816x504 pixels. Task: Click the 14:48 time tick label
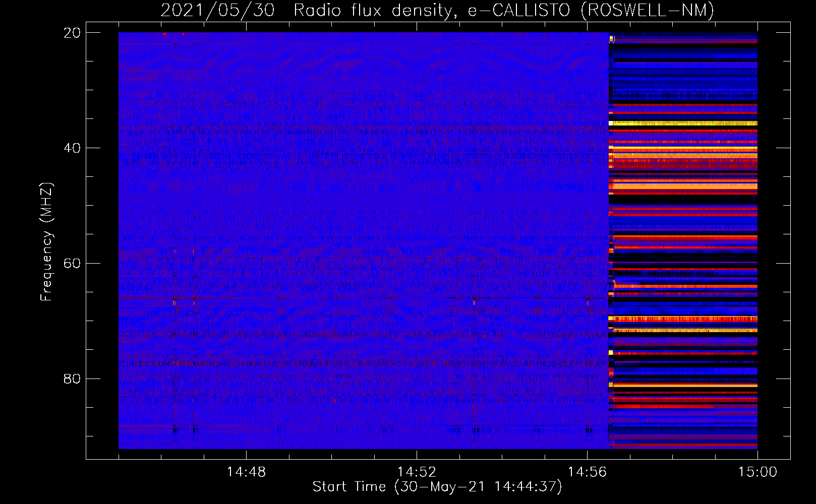[246, 472]
